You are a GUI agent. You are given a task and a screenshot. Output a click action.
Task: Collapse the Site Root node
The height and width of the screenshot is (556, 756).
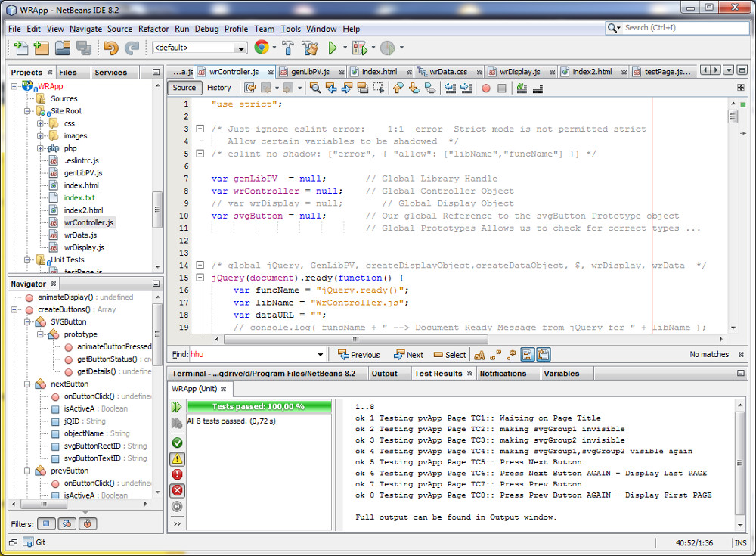coord(27,111)
